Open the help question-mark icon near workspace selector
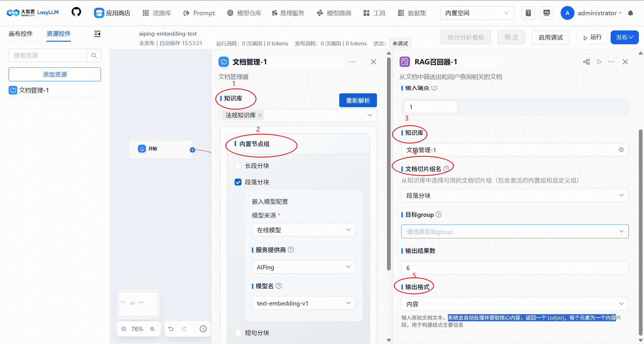 pyautogui.click(x=528, y=13)
